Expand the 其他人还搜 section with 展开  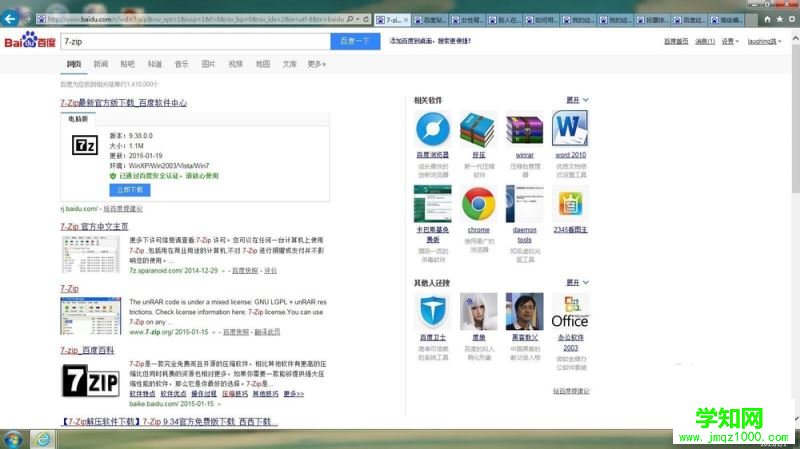coord(577,283)
